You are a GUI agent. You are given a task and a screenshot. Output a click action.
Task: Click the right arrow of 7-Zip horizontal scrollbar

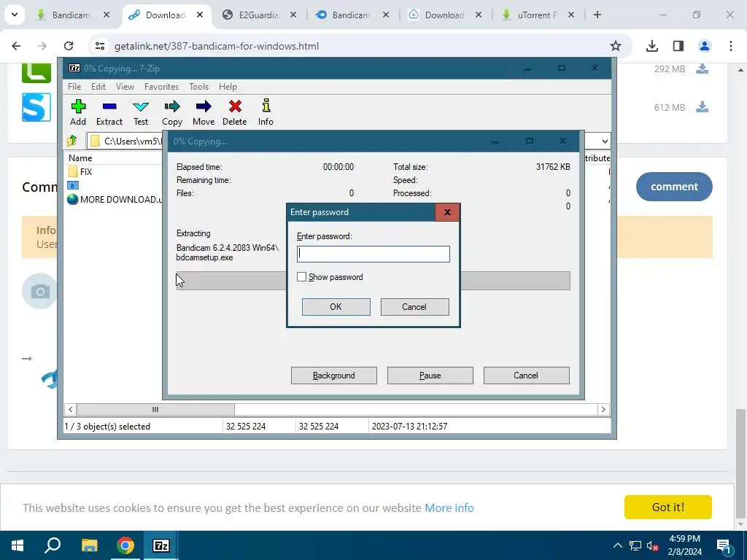(603, 410)
